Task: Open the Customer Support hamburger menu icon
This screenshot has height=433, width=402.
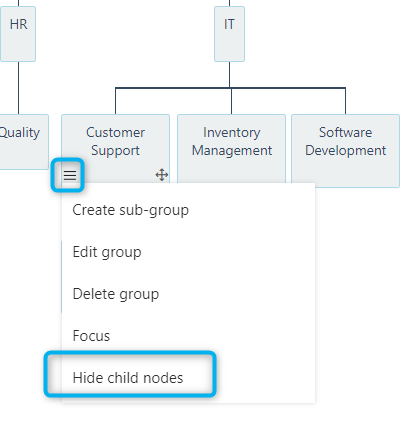Action: [x=70, y=175]
